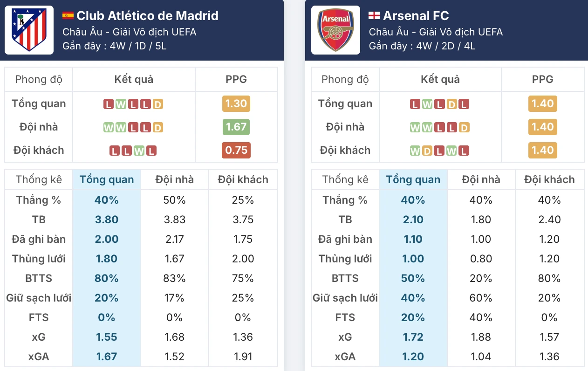This screenshot has width=588, height=371.
Task: Switch to Đội khách column in Arsenal's stats table
Action: pyautogui.click(x=550, y=179)
